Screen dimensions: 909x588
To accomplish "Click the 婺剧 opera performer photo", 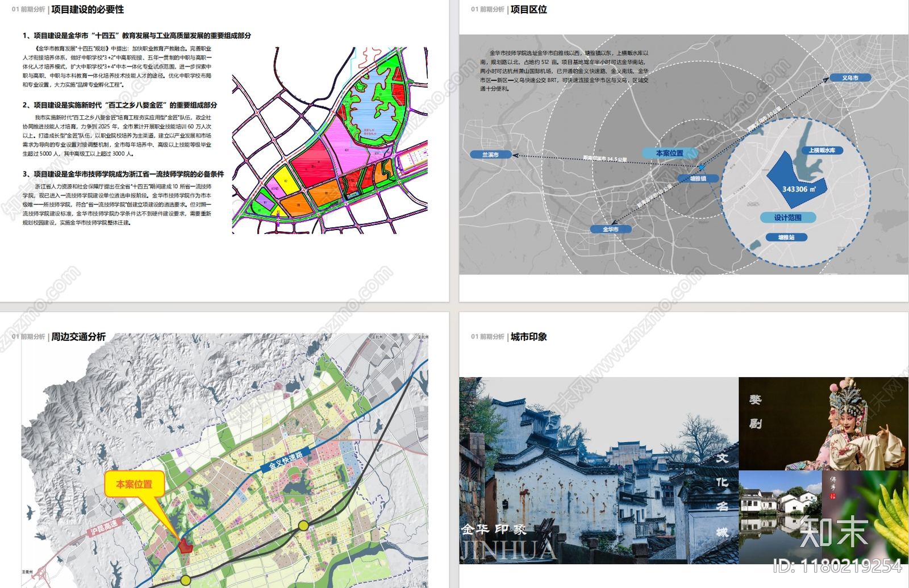I will click(824, 424).
